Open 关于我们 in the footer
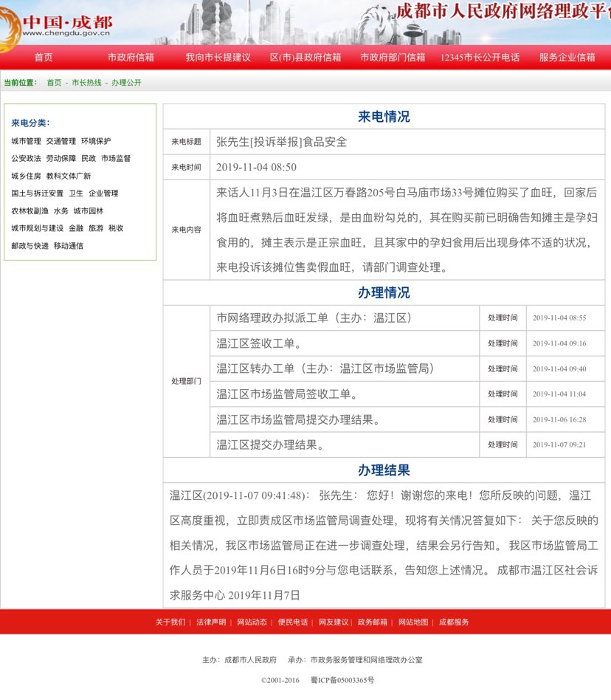This screenshot has height=700, width=611. click(170, 622)
